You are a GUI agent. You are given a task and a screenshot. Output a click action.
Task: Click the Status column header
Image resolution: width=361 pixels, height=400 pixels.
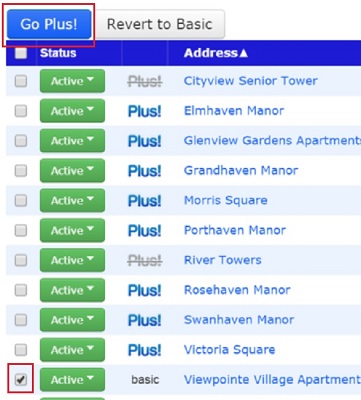58,53
